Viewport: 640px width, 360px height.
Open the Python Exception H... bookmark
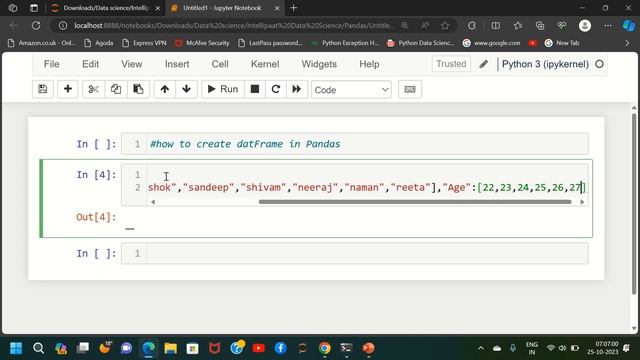click(345, 43)
